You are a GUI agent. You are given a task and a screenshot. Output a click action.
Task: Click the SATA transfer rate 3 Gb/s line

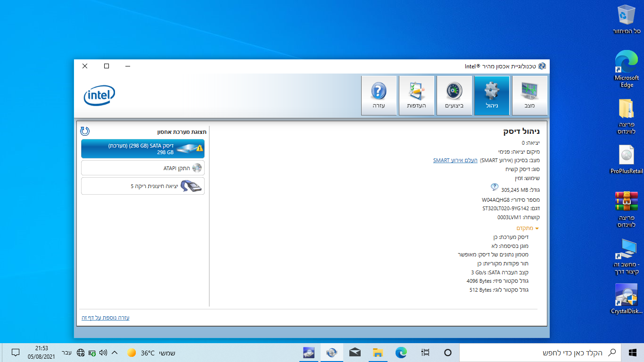pos(500,272)
